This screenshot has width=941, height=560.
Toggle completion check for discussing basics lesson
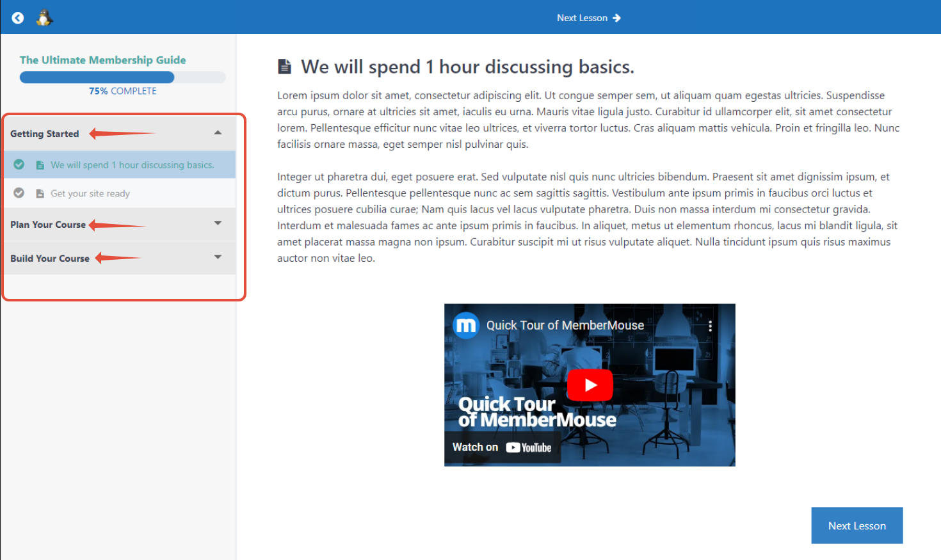(19, 164)
